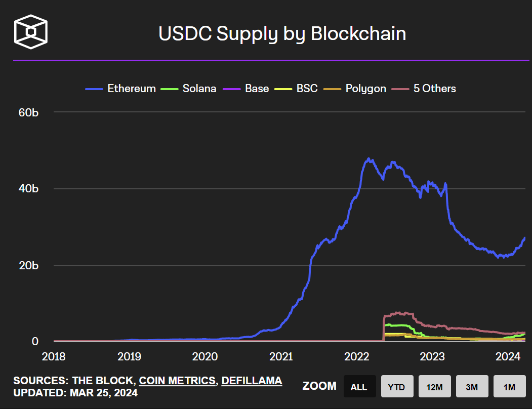Click The Block cube logo
The width and height of the screenshot is (532, 409).
point(30,31)
